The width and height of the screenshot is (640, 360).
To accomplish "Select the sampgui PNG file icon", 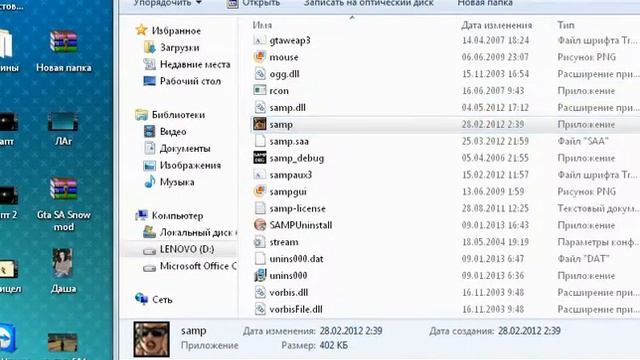I will (260, 191).
